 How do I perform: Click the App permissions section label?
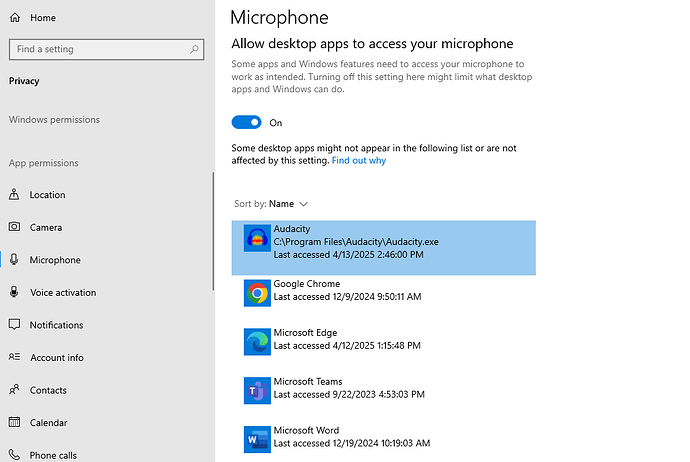point(44,163)
